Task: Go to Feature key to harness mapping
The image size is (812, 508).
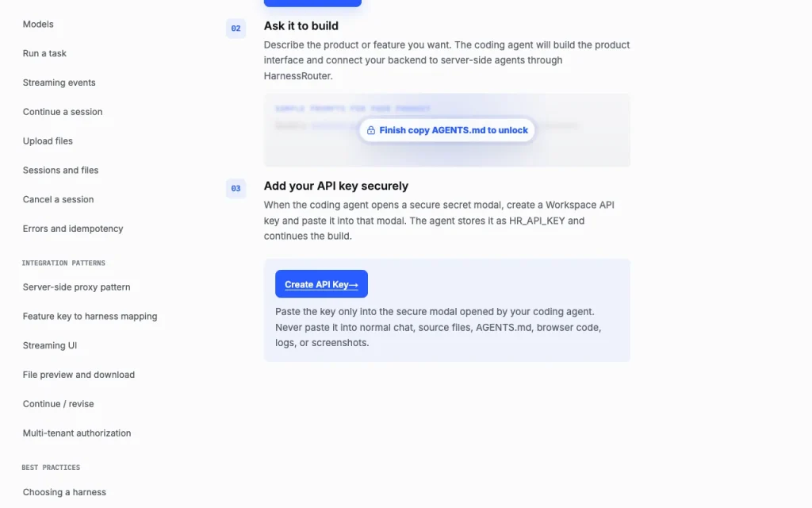Action: (x=90, y=316)
